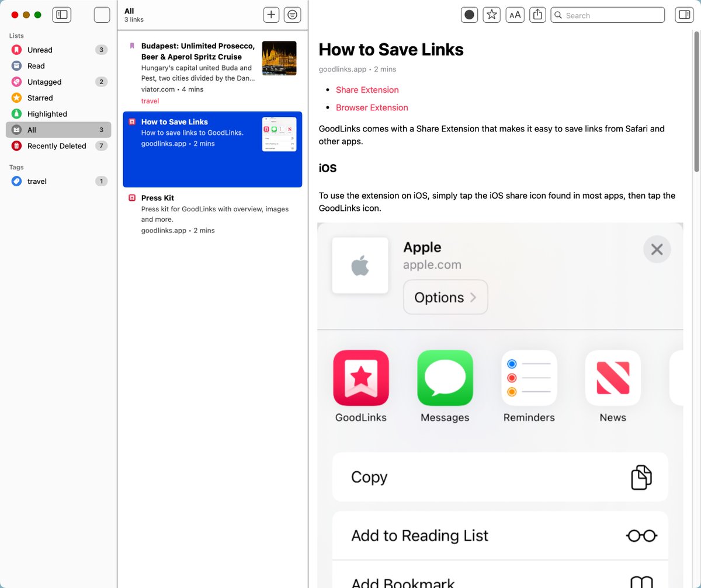The height and width of the screenshot is (588, 701).
Task: Filter by the travel tag in the sidebar
Action: click(58, 181)
